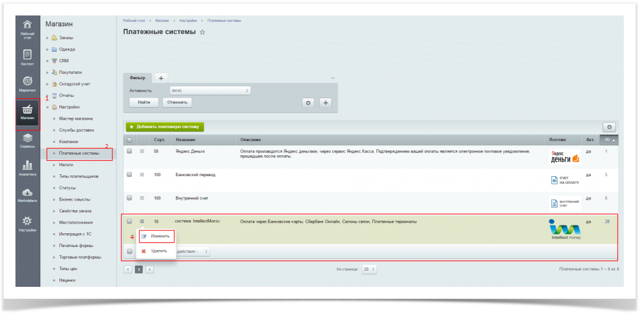Open the Marketplace sidebar section
This screenshot has height=316, width=644.
coord(27,196)
